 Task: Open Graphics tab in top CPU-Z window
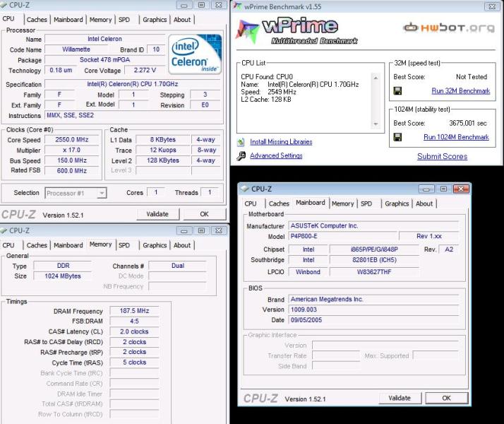coord(155,20)
